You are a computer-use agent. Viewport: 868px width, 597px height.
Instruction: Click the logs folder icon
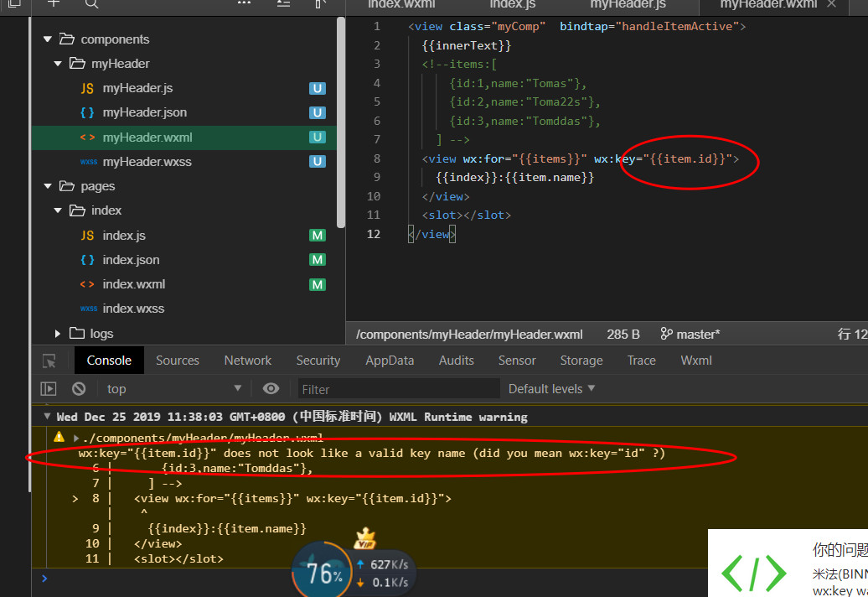pos(77,333)
